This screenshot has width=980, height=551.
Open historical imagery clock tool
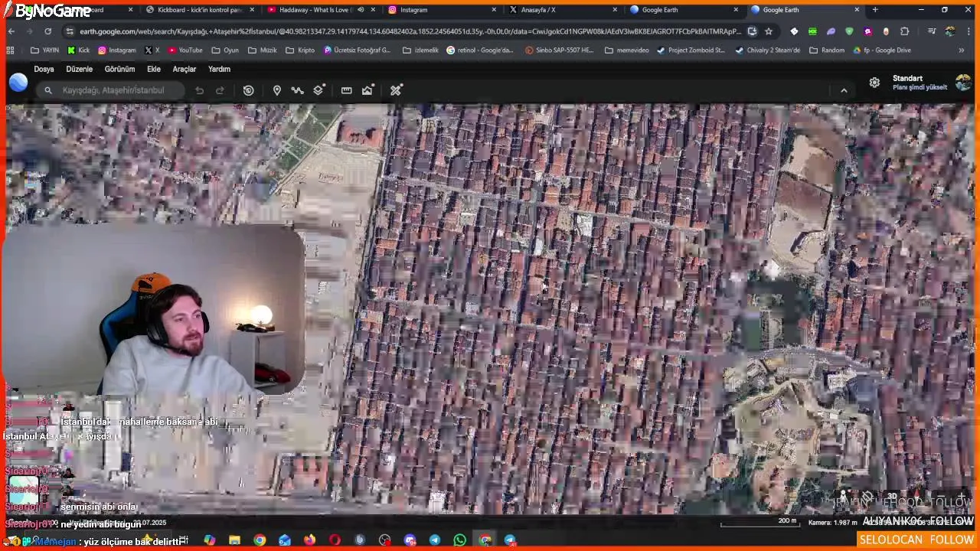pyautogui.click(x=248, y=90)
